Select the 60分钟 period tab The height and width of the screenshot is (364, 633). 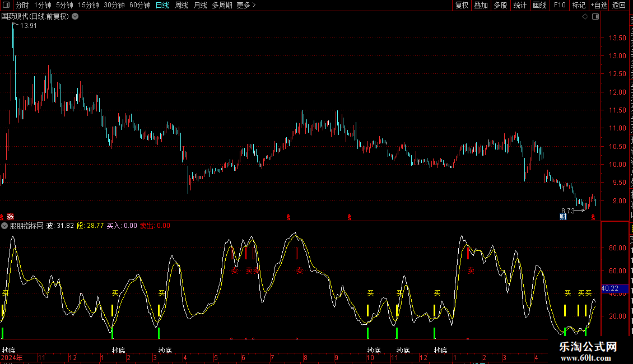click(x=139, y=5)
